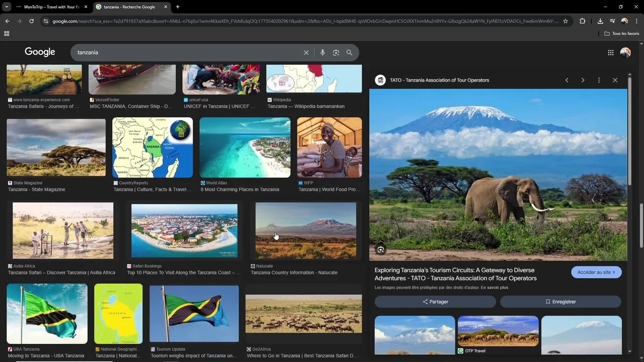This screenshot has width=644, height=362.
Task: Go to the Google logo homepage
Action: click(40, 52)
